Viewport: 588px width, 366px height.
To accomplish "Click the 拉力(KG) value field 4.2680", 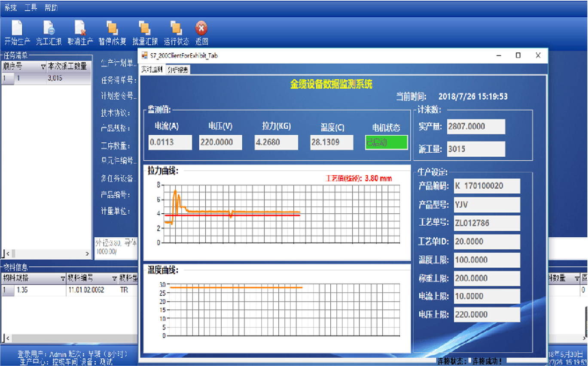I will [x=276, y=142].
